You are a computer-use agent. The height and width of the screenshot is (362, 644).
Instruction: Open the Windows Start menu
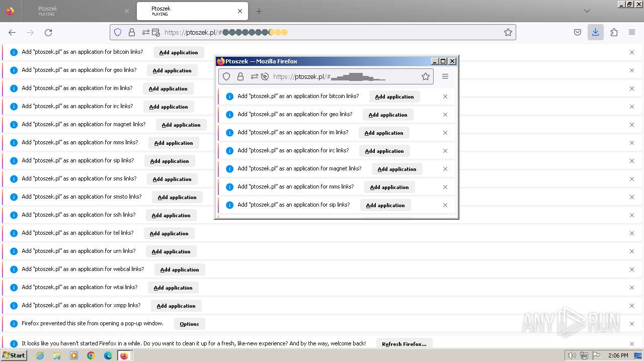[14, 355]
